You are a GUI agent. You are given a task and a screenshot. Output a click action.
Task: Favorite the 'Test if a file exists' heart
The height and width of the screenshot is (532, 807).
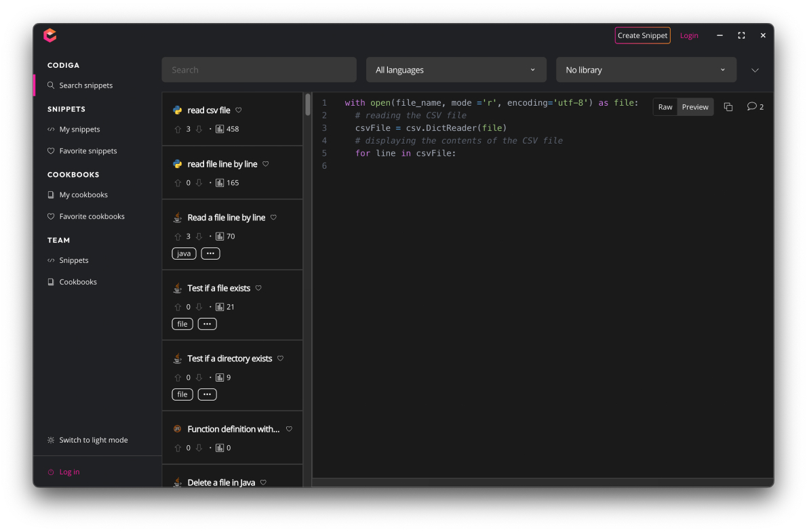[258, 288]
